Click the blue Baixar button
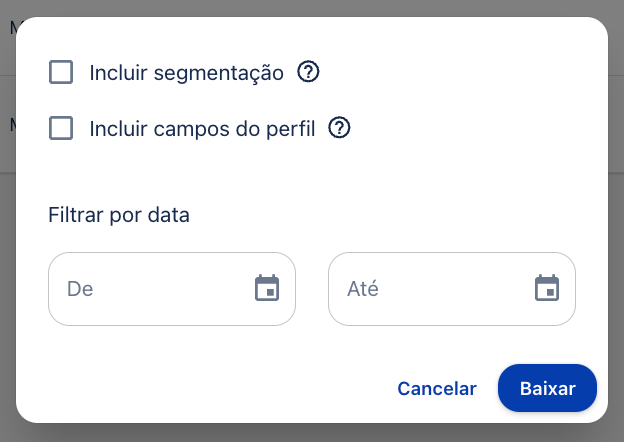This screenshot has height=442, width=624. [547, 388]
